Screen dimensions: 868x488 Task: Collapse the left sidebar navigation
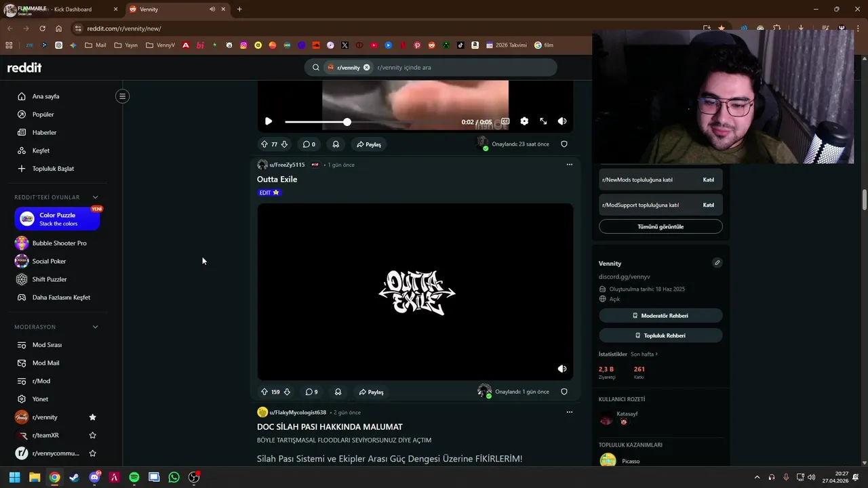123,96
